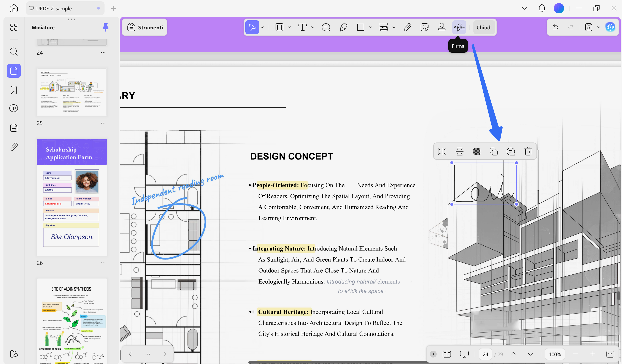Zoom out with the minus button

click(575, 354)
